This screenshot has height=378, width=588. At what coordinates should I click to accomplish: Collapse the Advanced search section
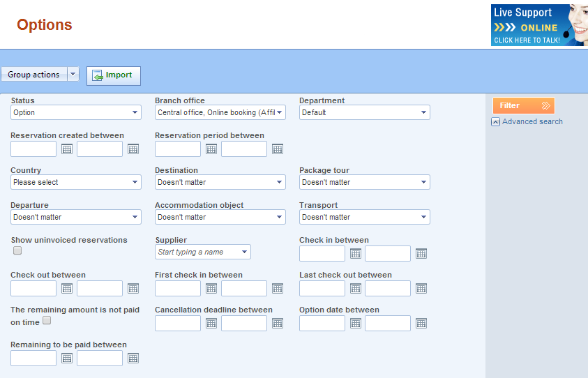pyautogui.click(x=527, y=121)
